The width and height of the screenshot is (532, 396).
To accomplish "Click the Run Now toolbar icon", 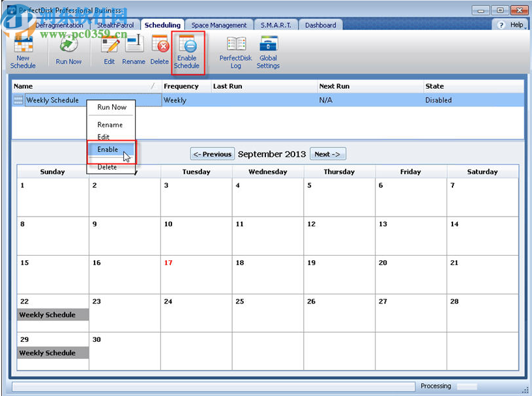I will (x=68, y=52).
